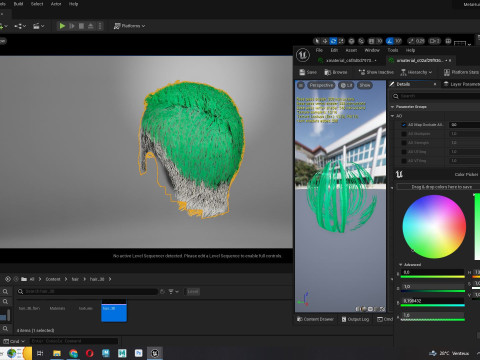
Task: Collapse the AO parameter group
Action: 392,116
